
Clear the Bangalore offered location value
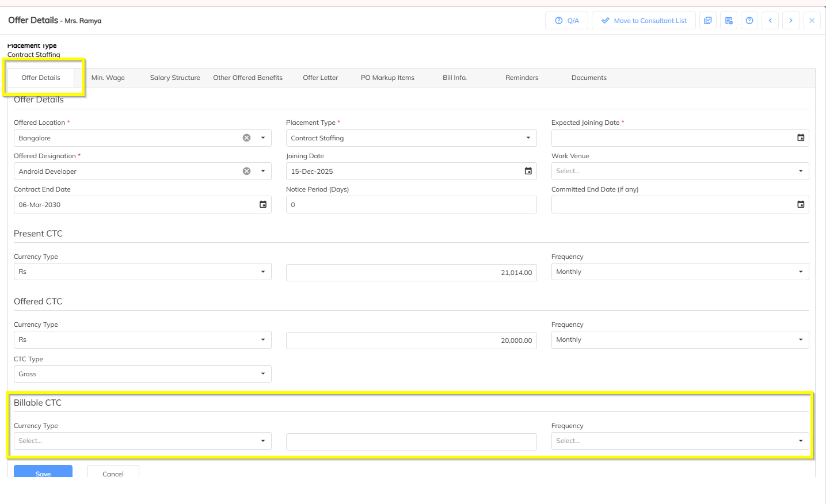coord(246,138)
